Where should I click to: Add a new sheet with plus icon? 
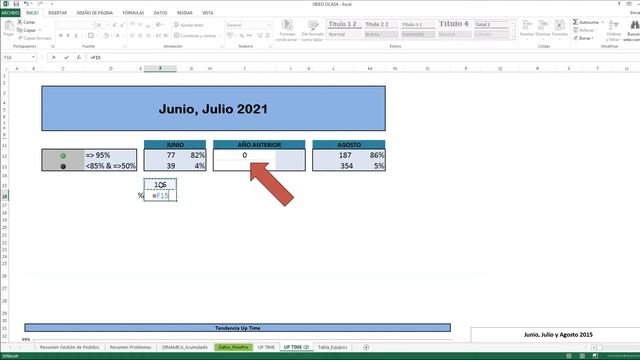click(366, 347)
